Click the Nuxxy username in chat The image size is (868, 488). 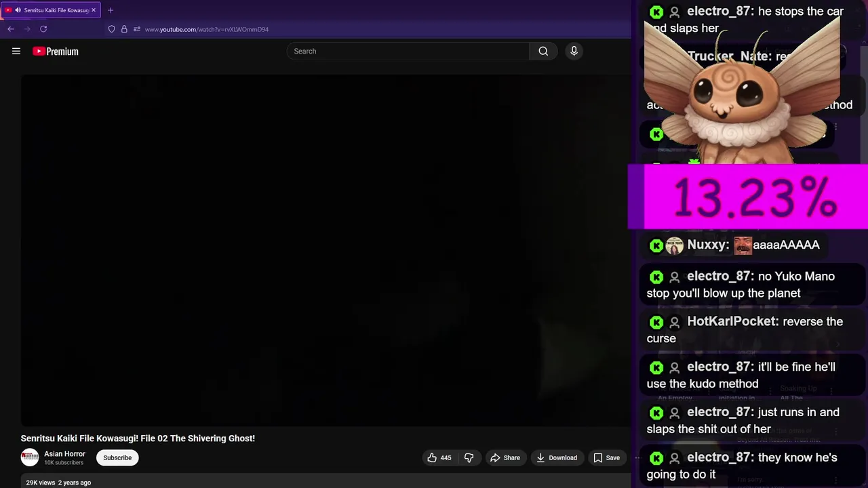point(708,245)
